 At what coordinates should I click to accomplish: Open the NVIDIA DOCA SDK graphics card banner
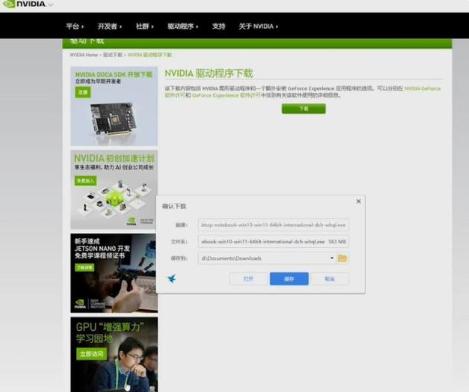(x=114, y=106)
